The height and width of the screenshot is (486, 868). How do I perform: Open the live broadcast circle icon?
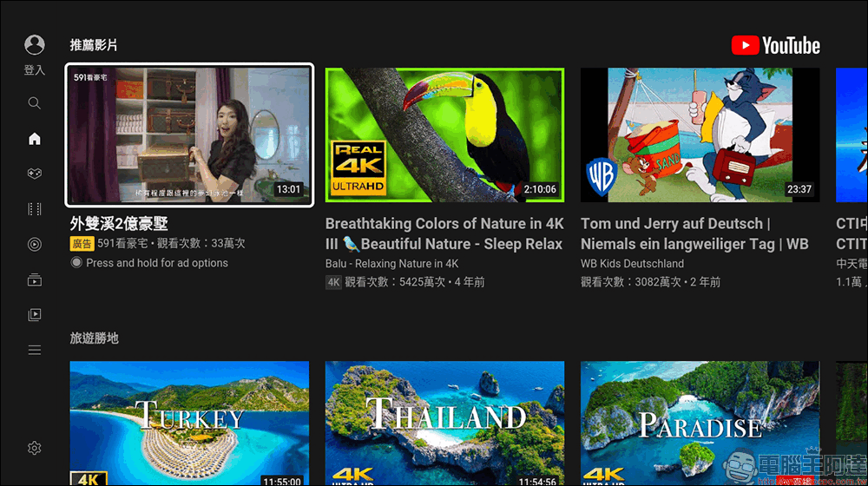[35, 244]
